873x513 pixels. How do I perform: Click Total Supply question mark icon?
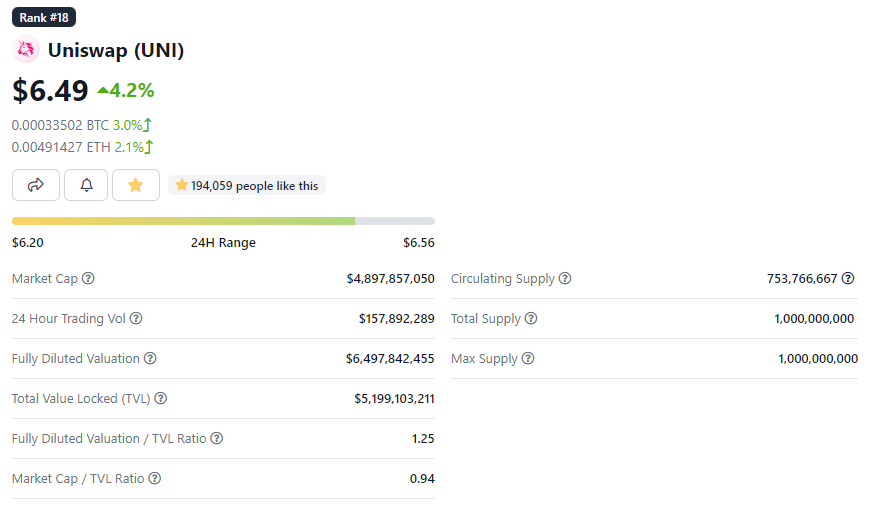pos(531,319)
